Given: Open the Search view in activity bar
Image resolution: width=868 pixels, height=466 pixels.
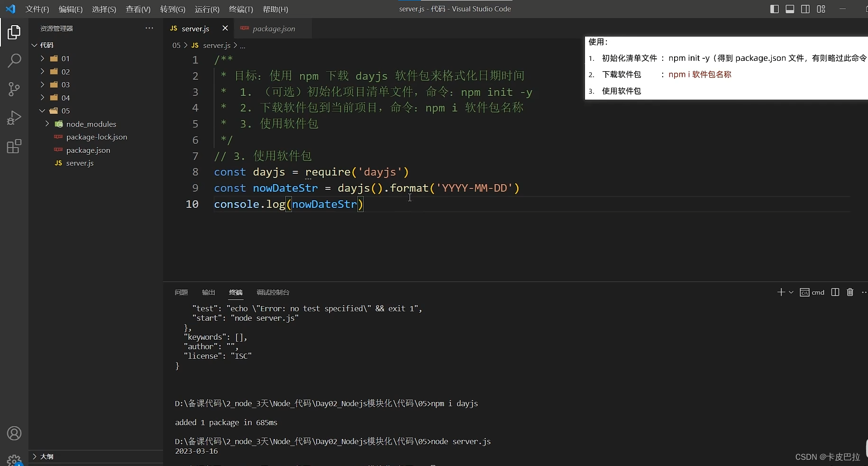Looking at the screenshot, I should pos(14,61).
